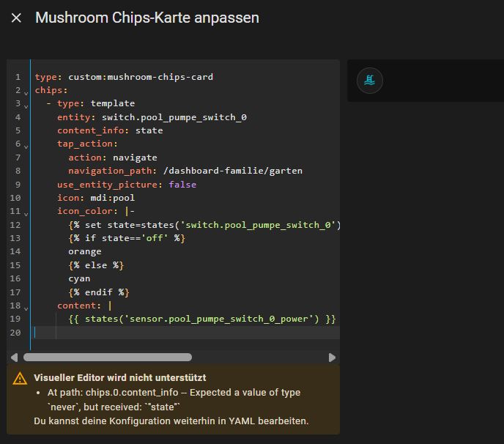The width and height of the screenshot is (504, 444).
Task: Click 'Visueller Editor wird nicht unterstützt' heading
Action: click(120, 378)
